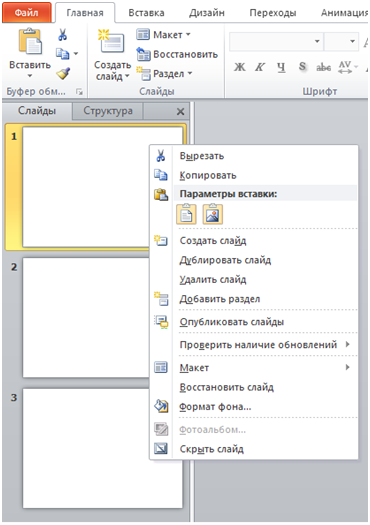Choose the paste as picture option icon

(213, 214)
